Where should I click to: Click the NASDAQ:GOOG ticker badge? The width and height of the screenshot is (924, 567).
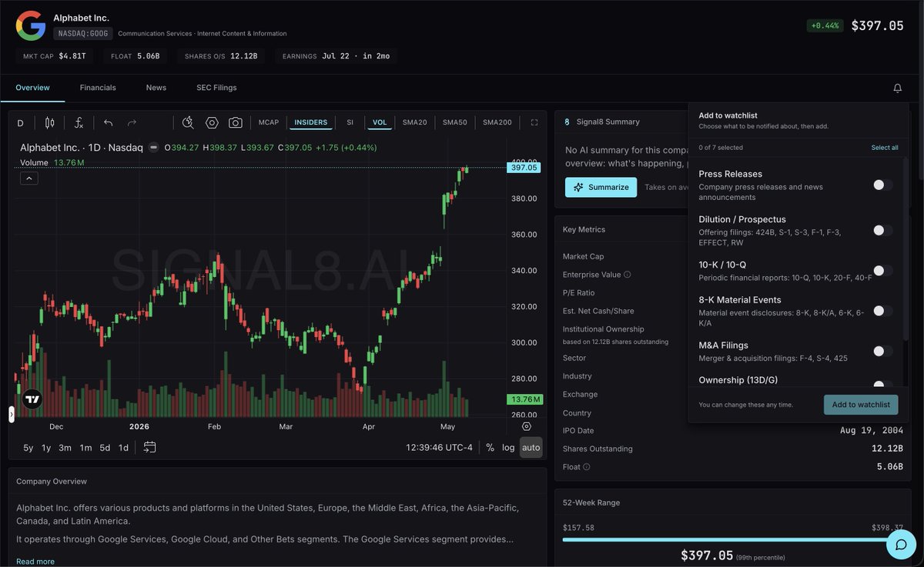pyautogui.click(x=83, y=34)
